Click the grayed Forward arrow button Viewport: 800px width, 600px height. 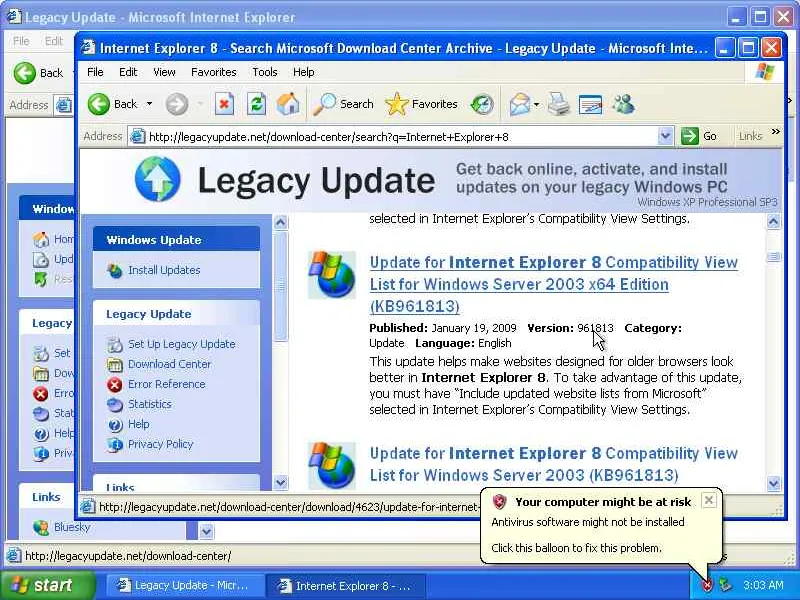(x=177, y=105)
